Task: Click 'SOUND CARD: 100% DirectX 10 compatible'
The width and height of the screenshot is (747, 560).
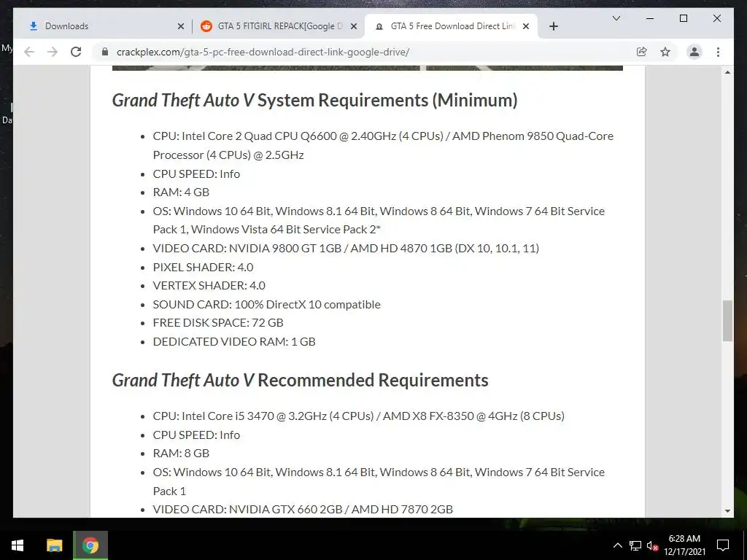Action: [x=267, y=304]
